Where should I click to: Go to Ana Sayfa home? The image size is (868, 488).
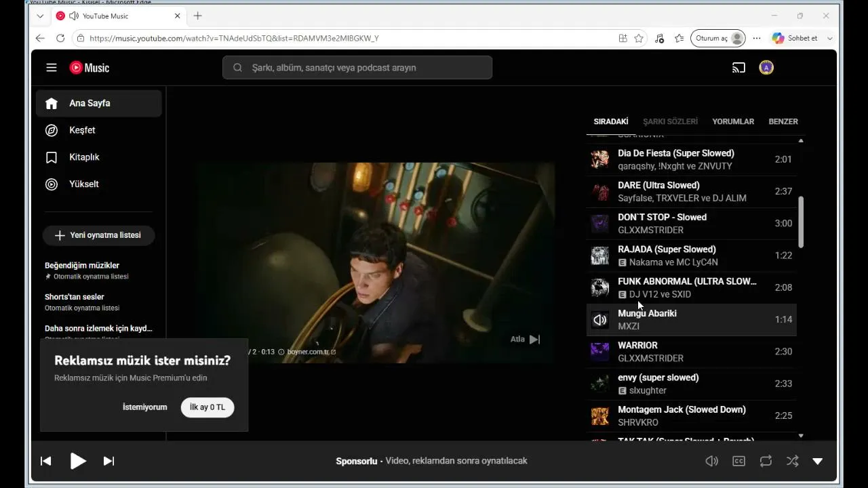click(99, 103)
